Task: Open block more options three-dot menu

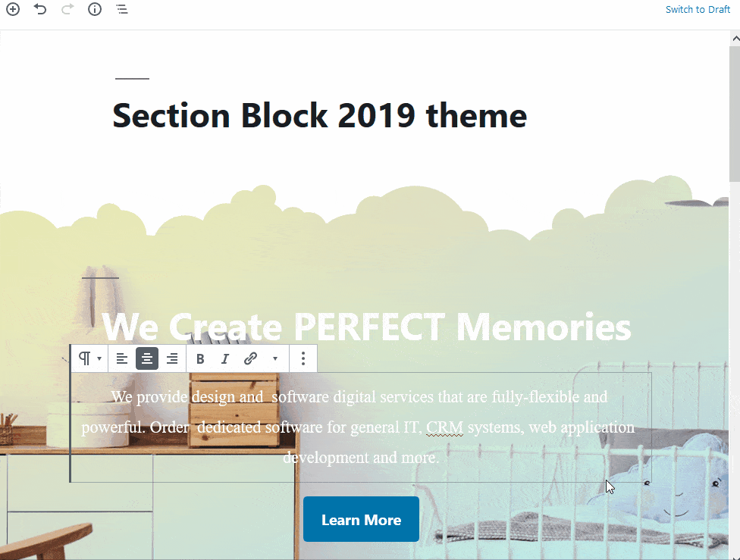Action: click(x=303, y=358)
